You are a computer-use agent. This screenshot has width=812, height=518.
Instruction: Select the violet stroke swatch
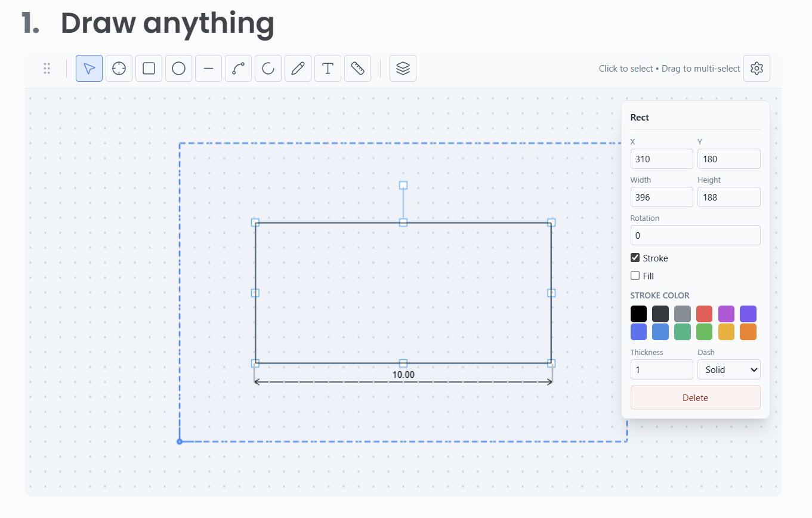pyautogui.click(x=748, y=314)
